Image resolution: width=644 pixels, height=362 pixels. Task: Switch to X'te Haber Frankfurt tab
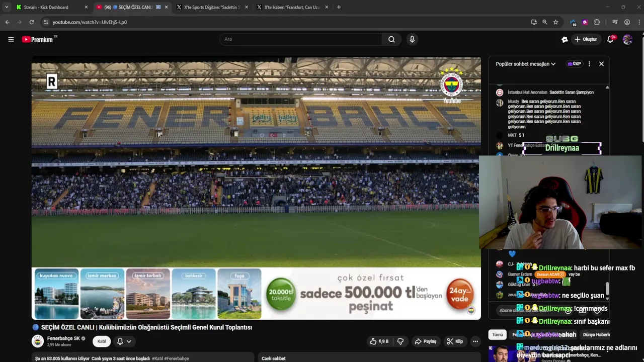[292, 7]
